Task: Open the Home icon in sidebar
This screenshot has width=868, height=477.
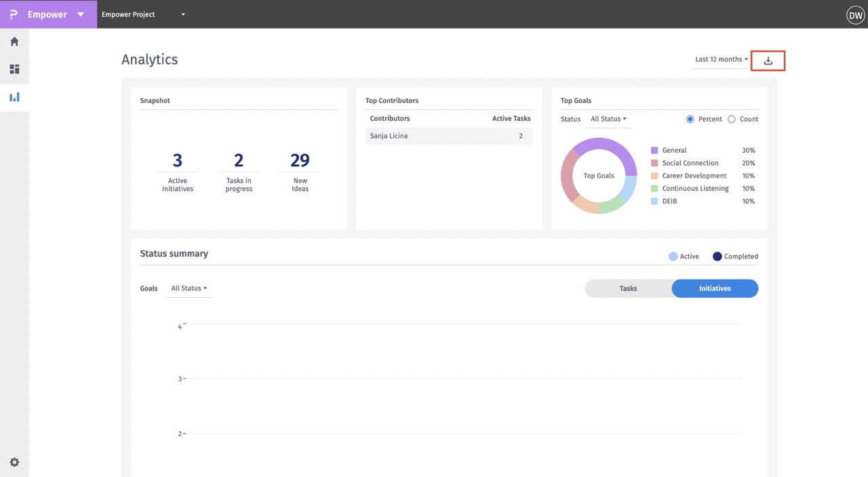Action: coord(14,41)
